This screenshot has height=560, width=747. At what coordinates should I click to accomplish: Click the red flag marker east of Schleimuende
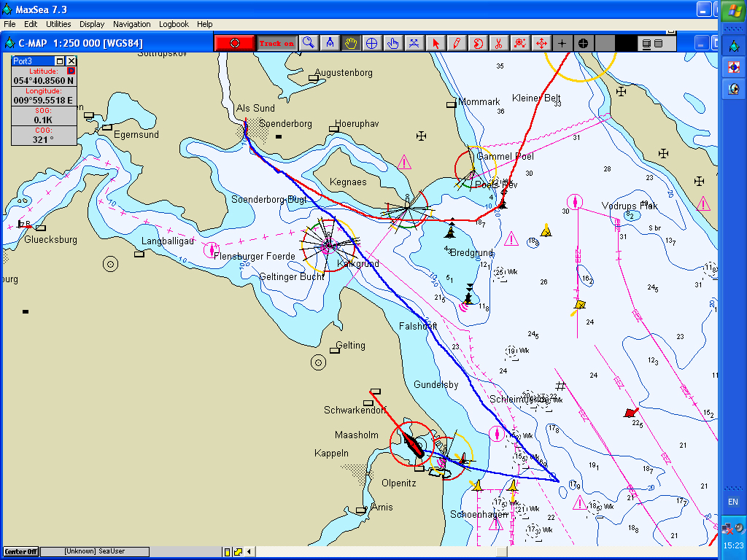tap(631, 413)
